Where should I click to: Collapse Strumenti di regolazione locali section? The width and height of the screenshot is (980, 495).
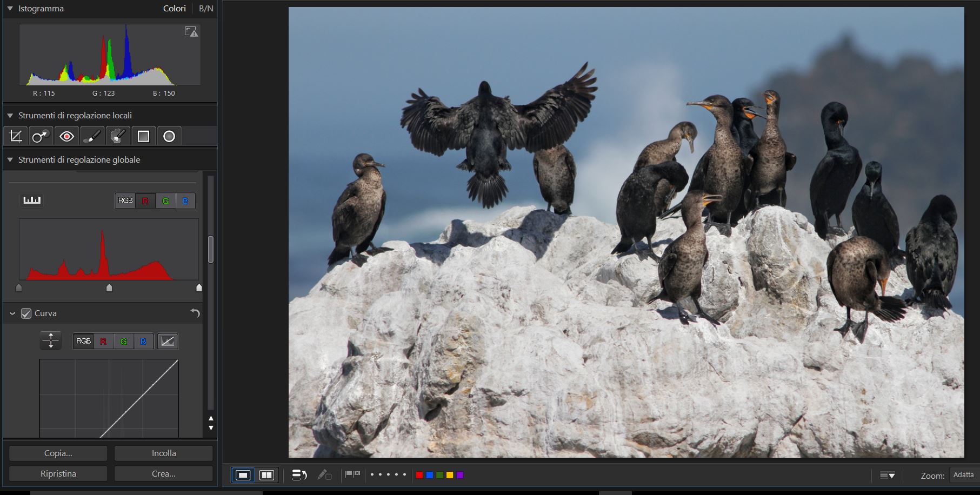(x=10, y=116)
